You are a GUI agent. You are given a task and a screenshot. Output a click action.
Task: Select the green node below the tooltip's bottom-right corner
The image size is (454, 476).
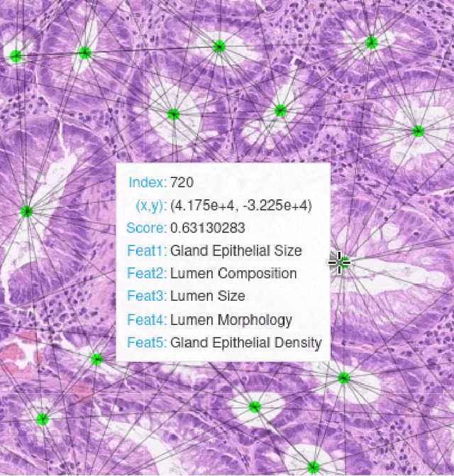[344, 377]
